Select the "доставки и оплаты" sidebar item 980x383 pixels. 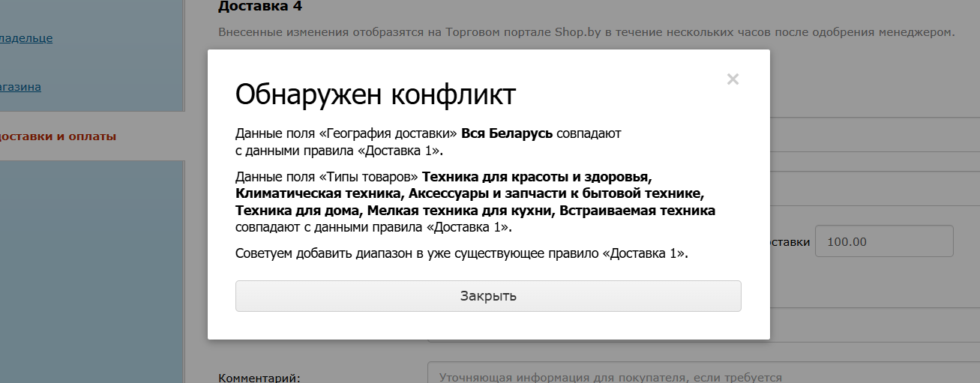point(58,136)
